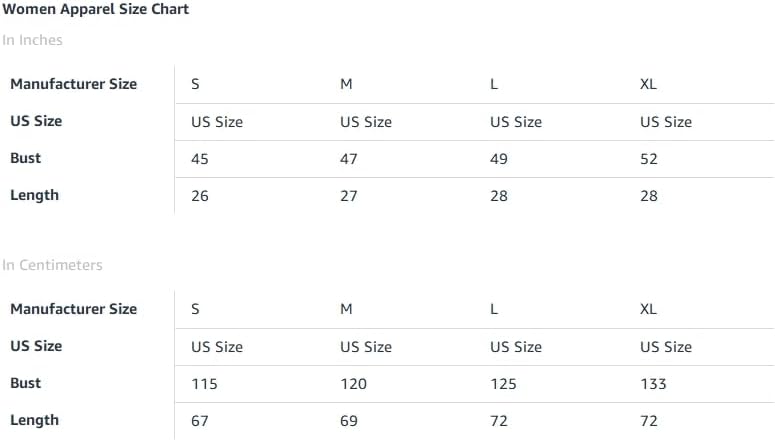Click bust value 47 in inches table
Screen dimensions: 775x440
[x=349, y=159]
